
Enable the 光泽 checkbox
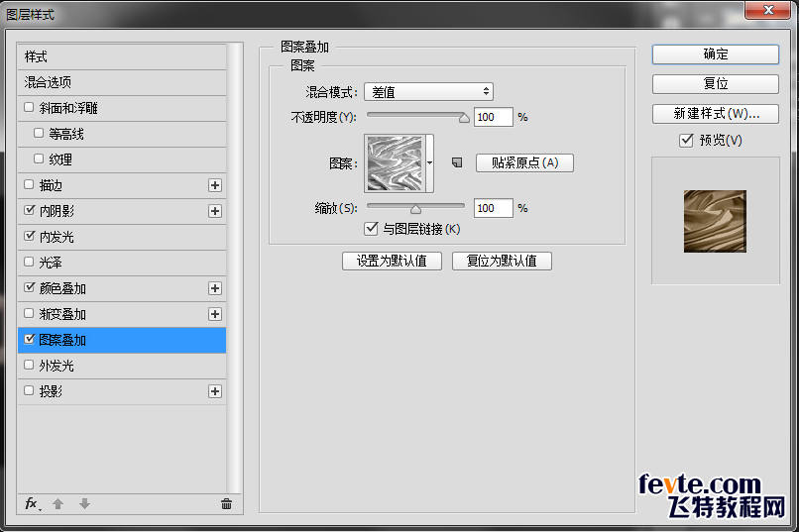pyautogui.click(x=29, y=263)
